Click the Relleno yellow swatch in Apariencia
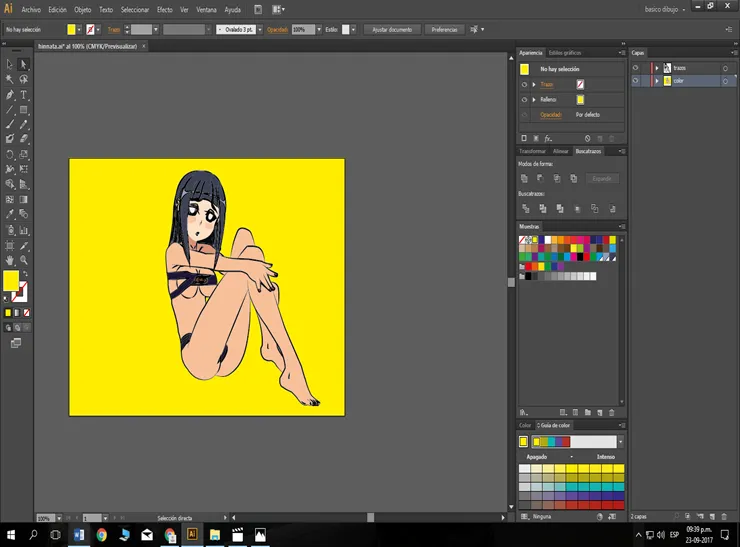740x547 pixels. coord(580,100)
